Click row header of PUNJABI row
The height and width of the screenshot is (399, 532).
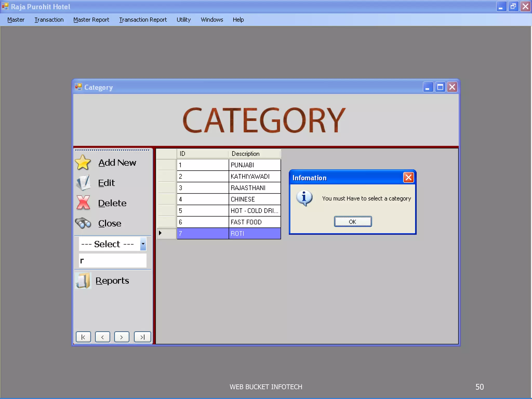click(x=167, y=165)
